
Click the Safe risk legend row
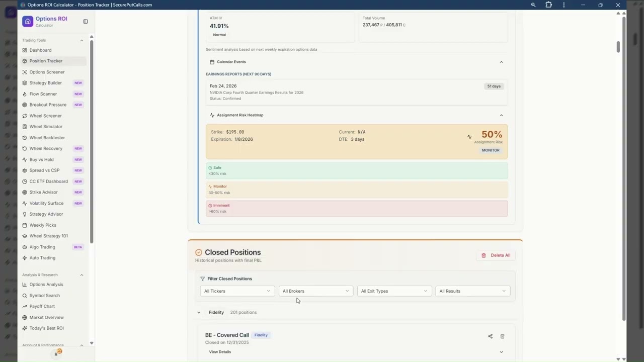[357, 170]
